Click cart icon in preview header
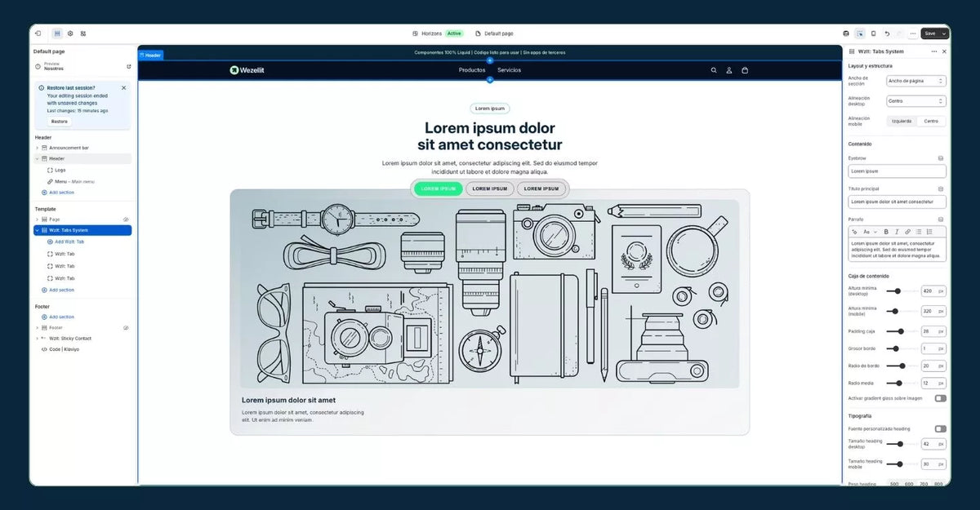This screenshot has width=980, height=510. pos(745,70)
